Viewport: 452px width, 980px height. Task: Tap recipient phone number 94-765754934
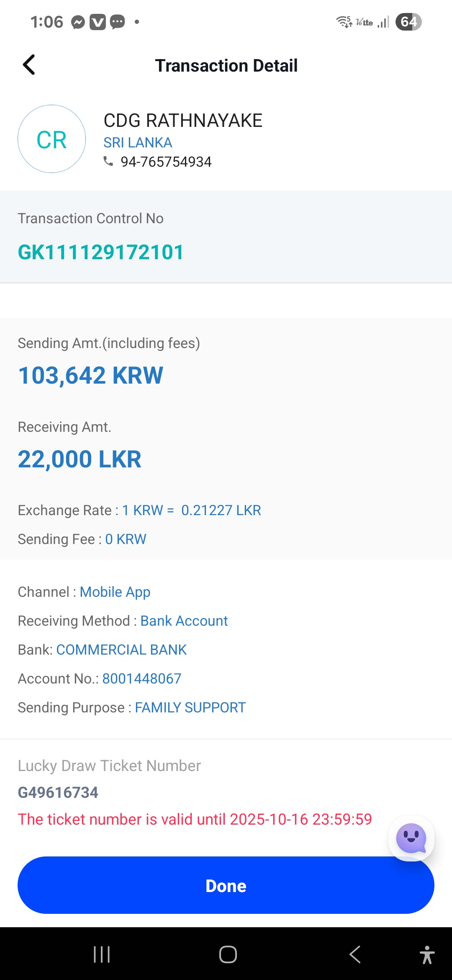click(x=166, y=162)
